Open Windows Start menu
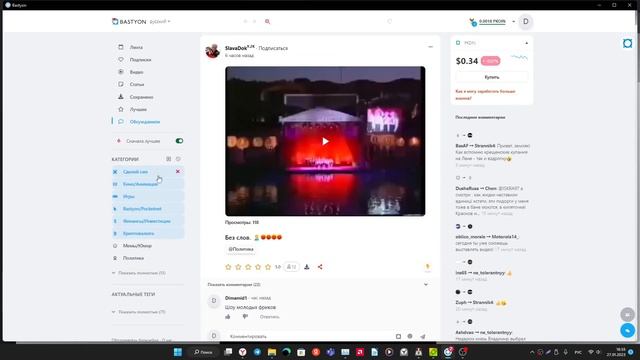The width and height of the screenshot is (640, 360). click(178, 352)
